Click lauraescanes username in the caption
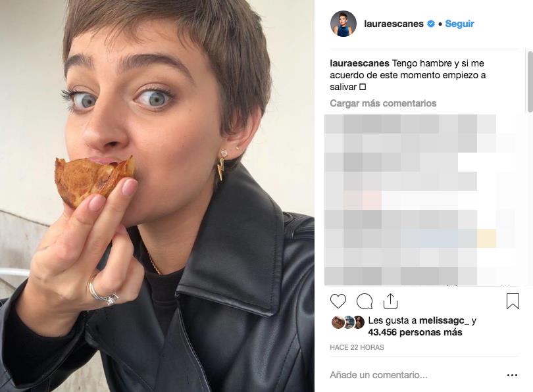This screenshot has width=533, height=392. (x=359, y=64)
